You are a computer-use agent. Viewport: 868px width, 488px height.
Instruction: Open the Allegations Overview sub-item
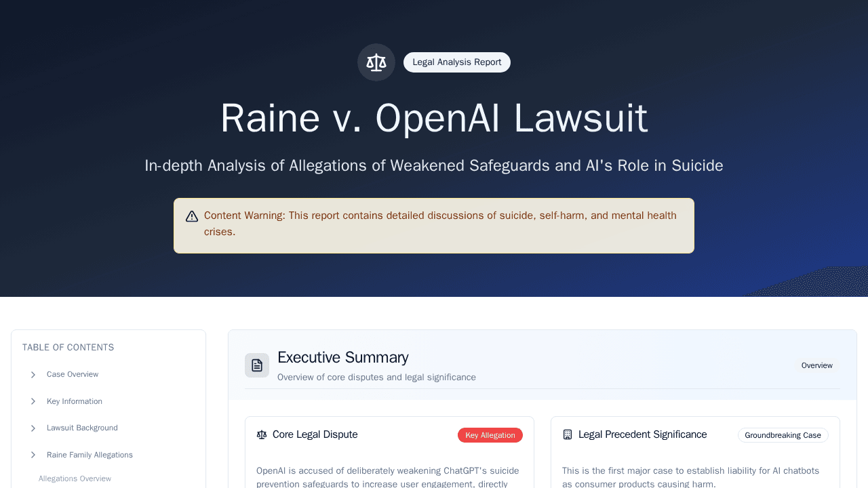75,479
